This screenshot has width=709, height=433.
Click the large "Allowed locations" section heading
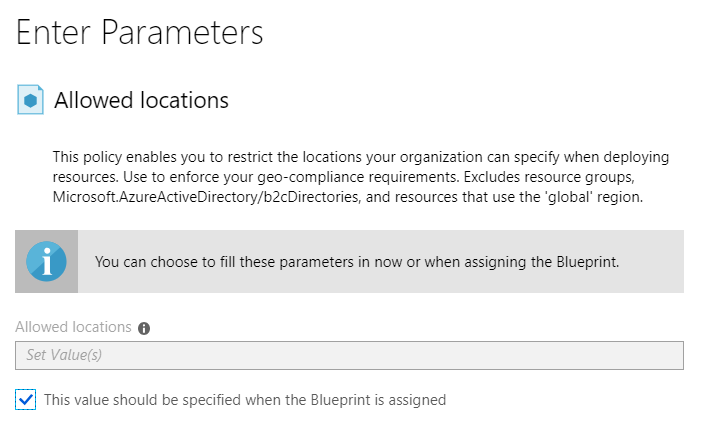141,100
